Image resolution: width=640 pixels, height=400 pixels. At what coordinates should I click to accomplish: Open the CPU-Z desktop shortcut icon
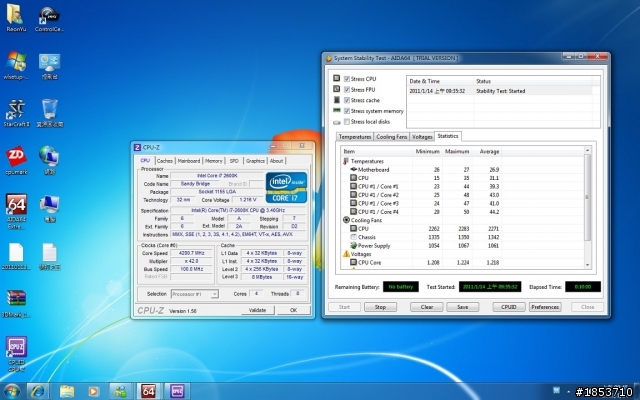tap(16, 354)
